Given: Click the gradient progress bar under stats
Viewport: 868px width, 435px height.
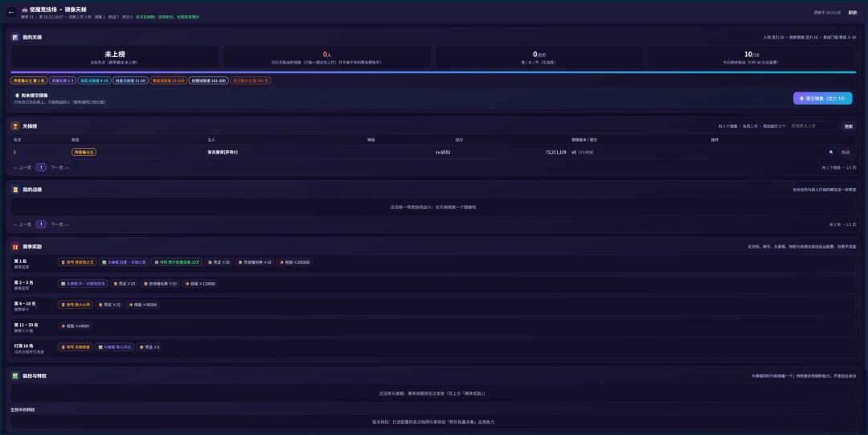Looking at the screenshot, I should (x=433, y=72).
